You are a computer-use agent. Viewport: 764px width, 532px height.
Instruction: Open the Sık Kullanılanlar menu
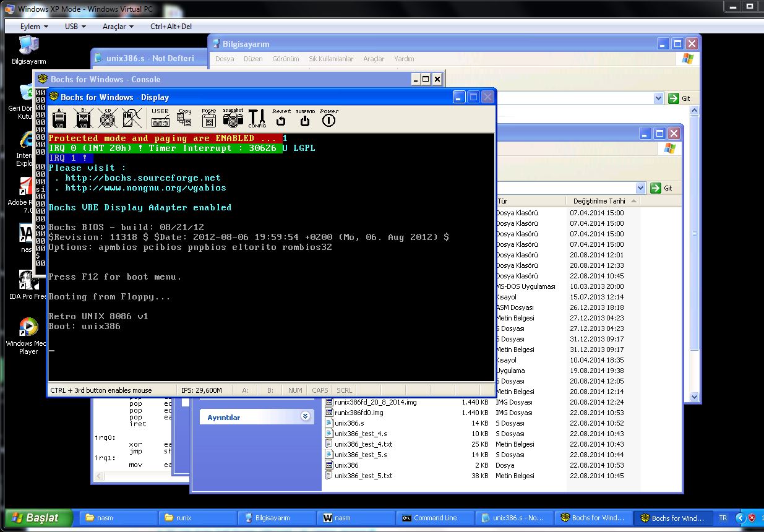coord(331,59)
